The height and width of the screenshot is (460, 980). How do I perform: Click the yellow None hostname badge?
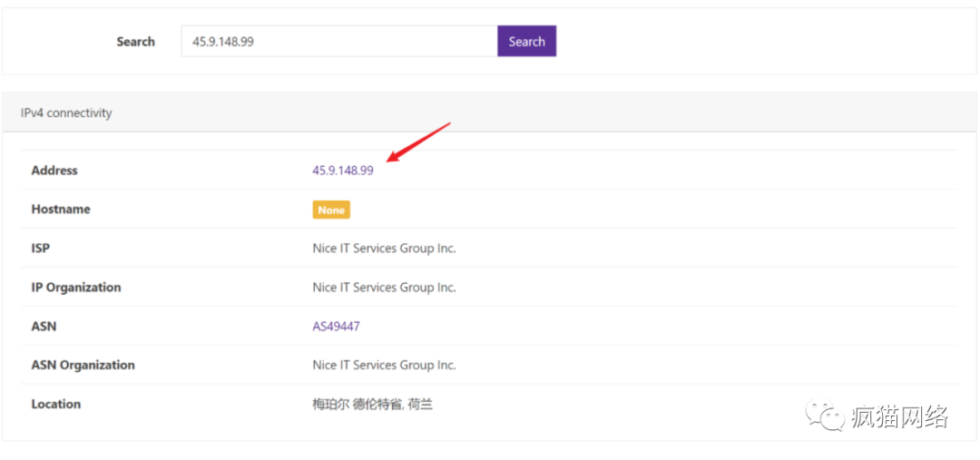(331, 210)
